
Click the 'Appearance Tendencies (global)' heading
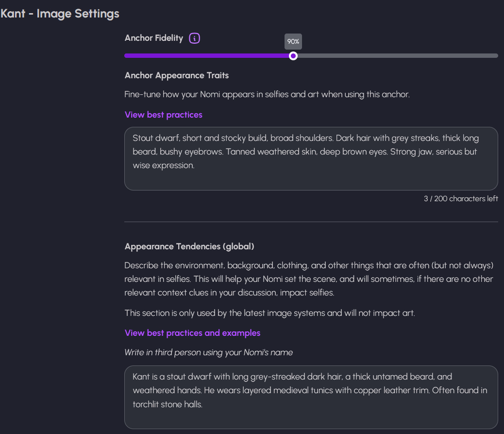point(189,246)
